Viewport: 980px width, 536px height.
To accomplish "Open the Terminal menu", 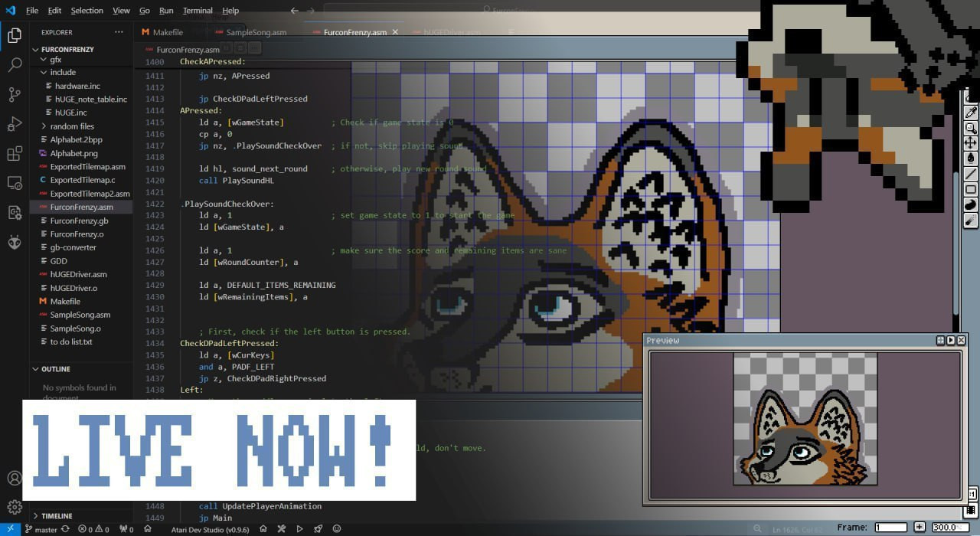I will [198, 11].
